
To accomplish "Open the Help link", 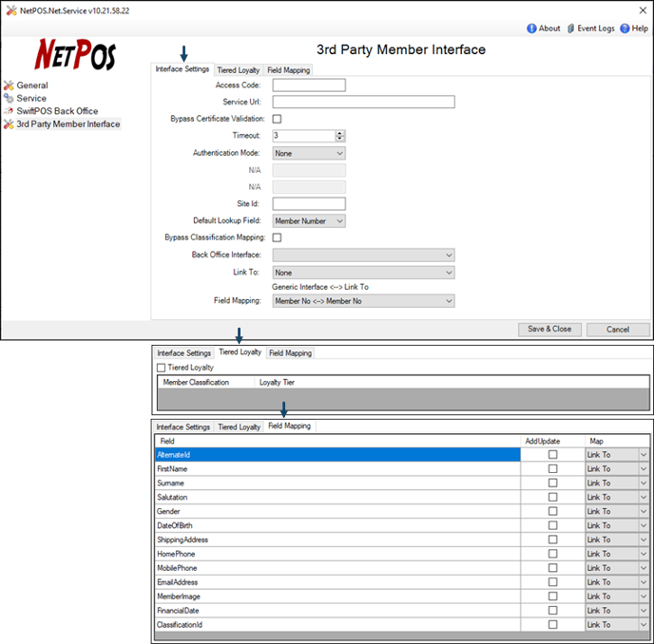I will (x=640, y=28).
